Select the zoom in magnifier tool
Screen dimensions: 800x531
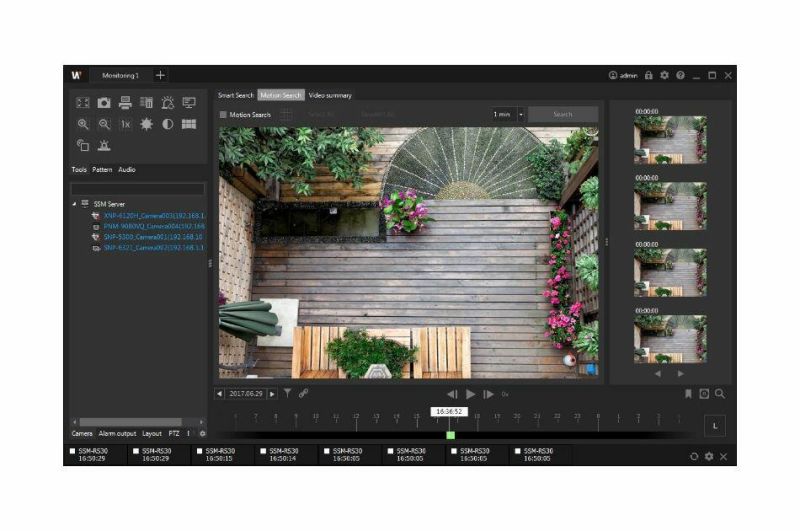[x=83, y=124]
